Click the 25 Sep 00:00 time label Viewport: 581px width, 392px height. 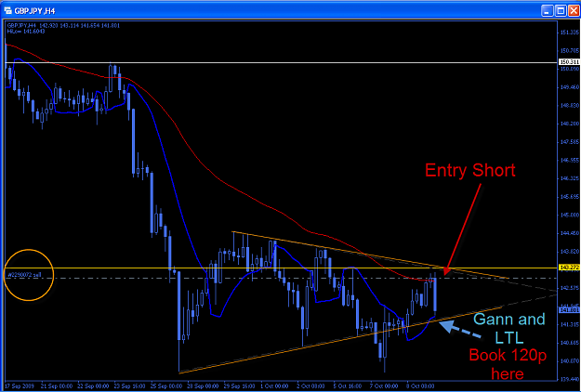[165, 385]
